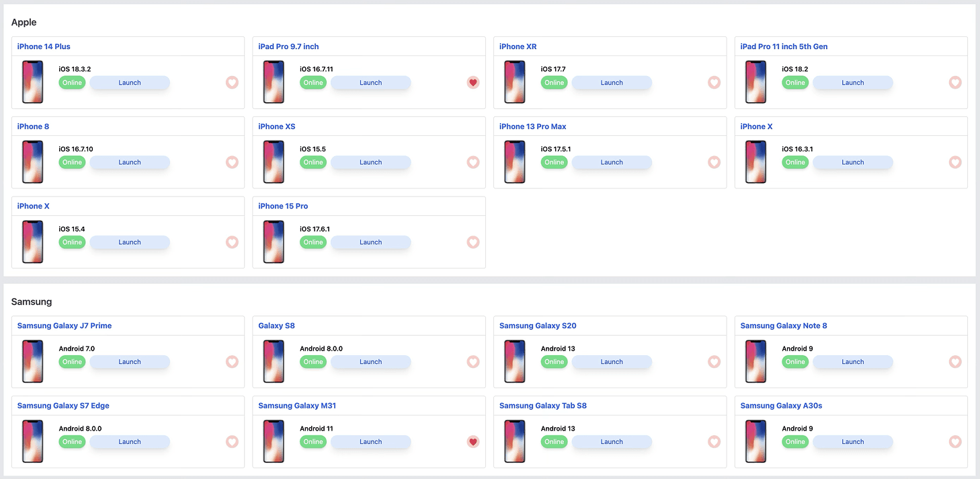This screenshot has width=980, height=479.
Task: Click the Online badge on Galaxy S8
Action: click(x=313, y=361)
